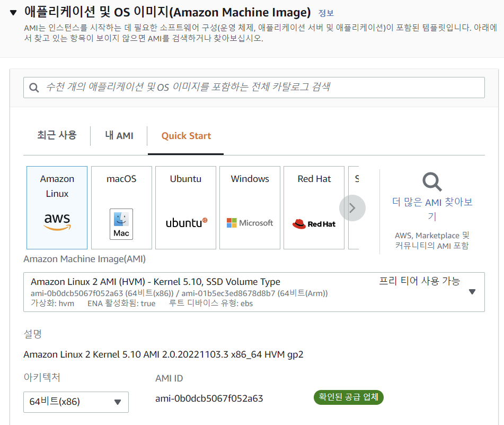Click the magnifier icon in search box
This screenshot has height=425, width=504.
coord(34,88)
